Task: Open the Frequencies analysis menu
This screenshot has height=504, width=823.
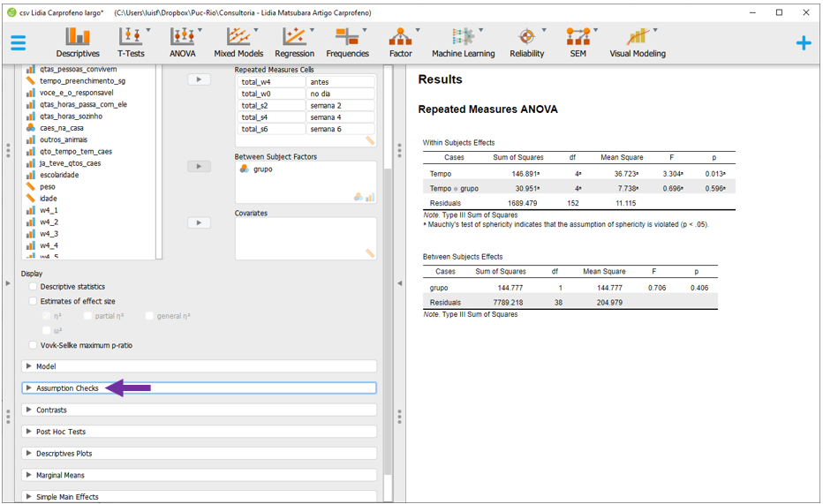Action: tap(347, 41)
